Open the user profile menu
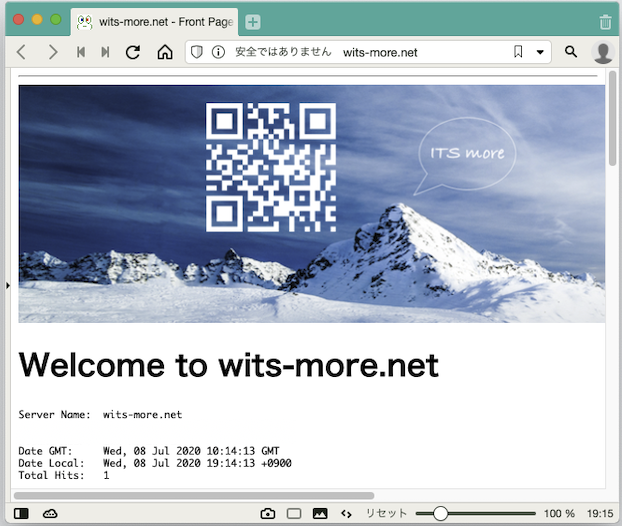Image resolution: width=622 pixels, height=526 pixels. click(x=602, y=52)
